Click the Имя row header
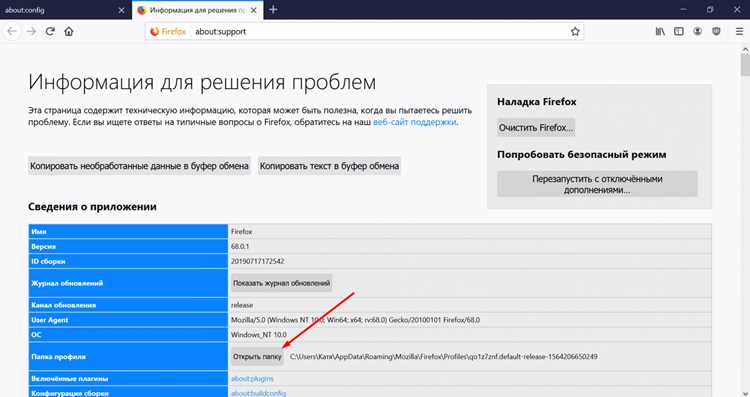This screenshot has height=397, width=750. [x=128, y=232]
